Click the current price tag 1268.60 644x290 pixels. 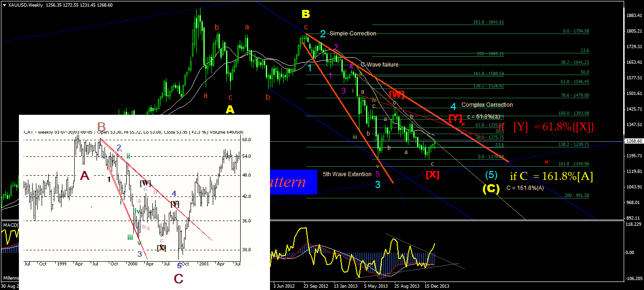(633, 141)
